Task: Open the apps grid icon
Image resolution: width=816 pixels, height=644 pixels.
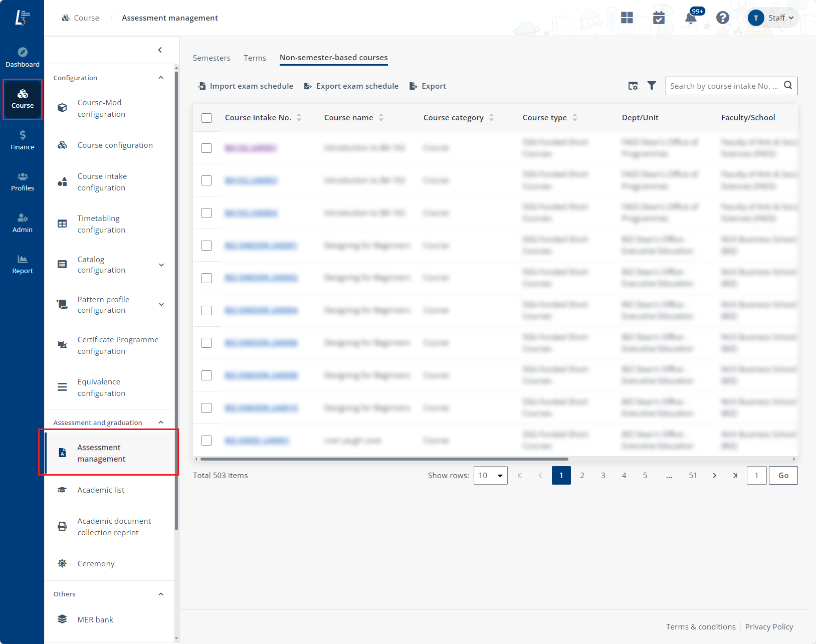Action: tap(627, 18)
